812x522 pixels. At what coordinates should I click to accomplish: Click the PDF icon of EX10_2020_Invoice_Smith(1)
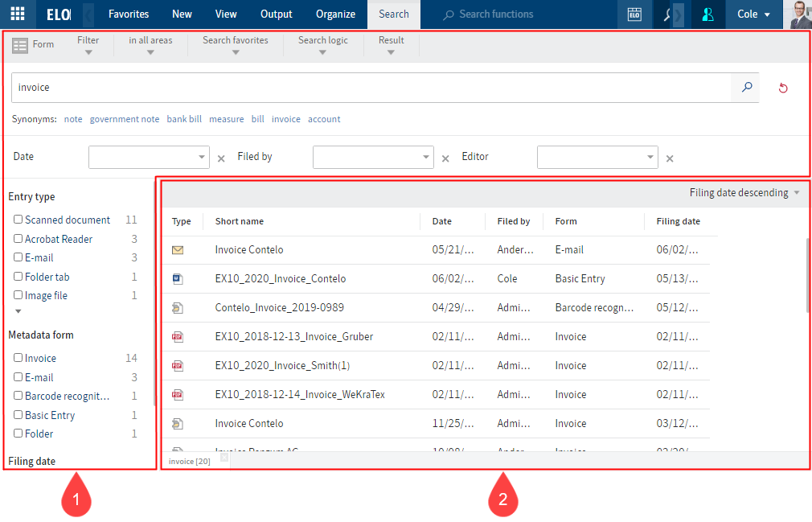click(178, 366)
